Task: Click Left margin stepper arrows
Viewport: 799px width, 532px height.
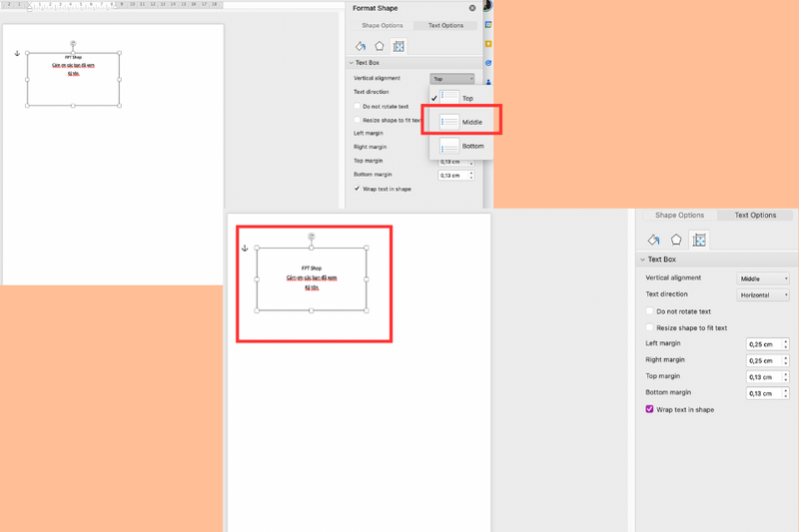Action: pos(786,344)
